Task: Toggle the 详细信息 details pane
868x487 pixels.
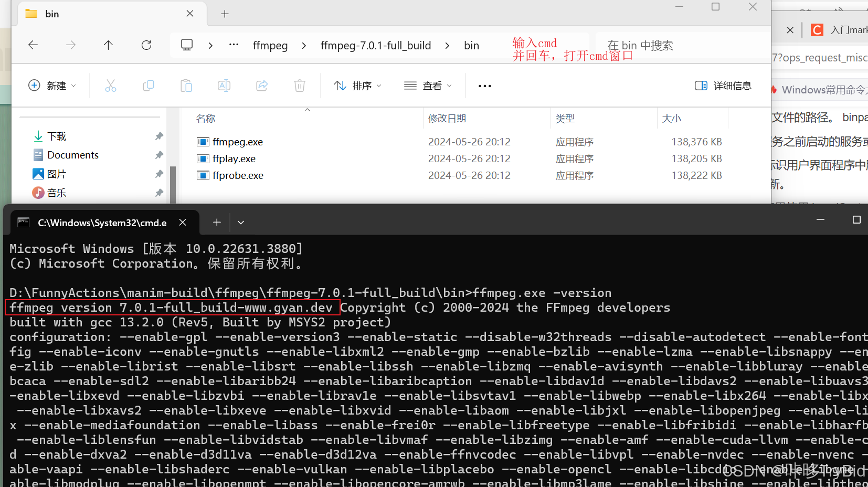Action: 723,86
